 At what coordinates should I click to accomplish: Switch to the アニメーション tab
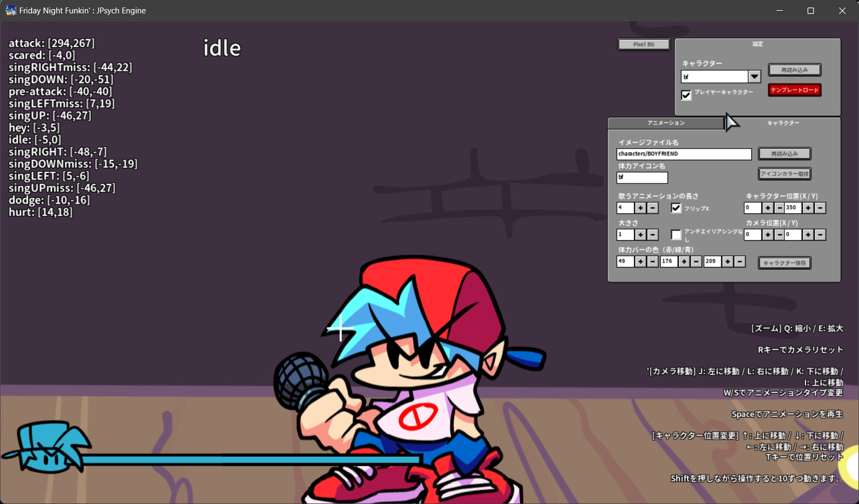(665, 123)
